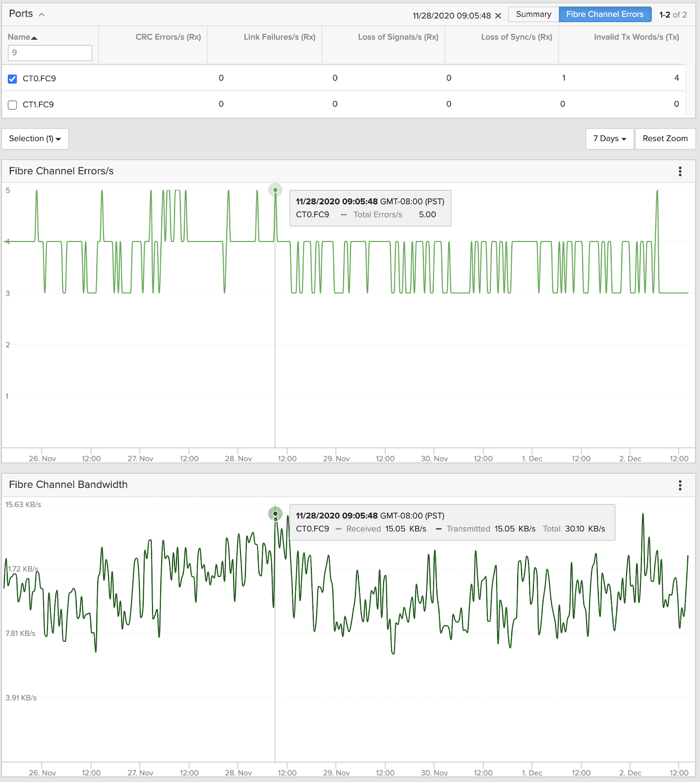Select Fibre Channel Errors tab
Screen dimensions: 700x782
(605, 14)
